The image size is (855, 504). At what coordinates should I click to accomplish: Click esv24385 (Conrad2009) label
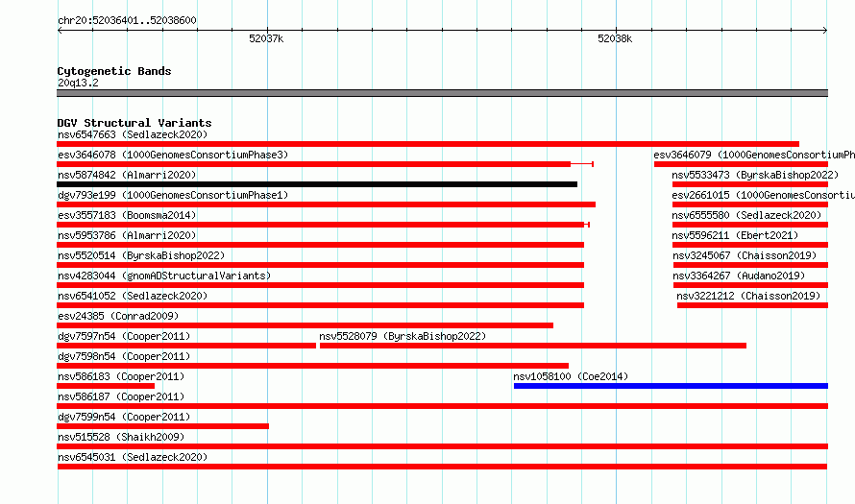point(118,316)
